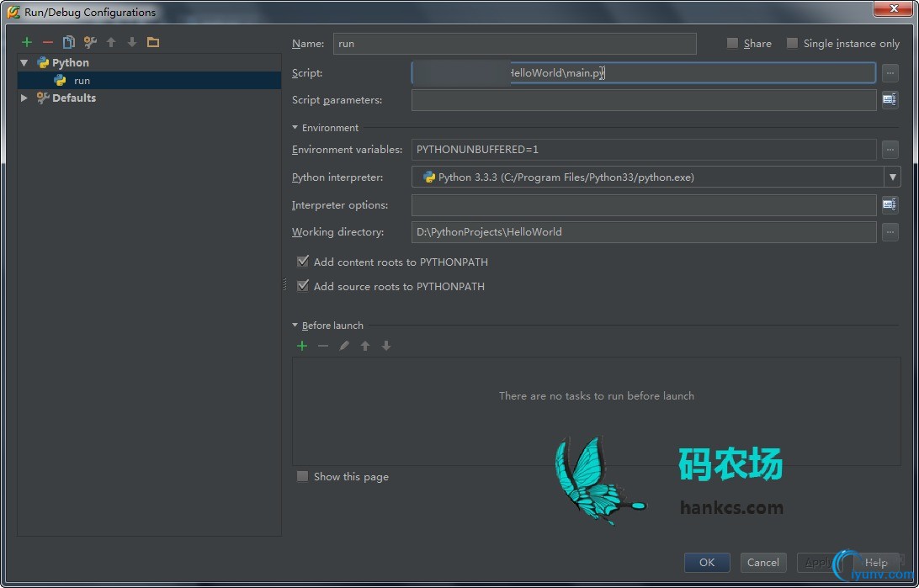Open environment variables editor button
This screenshot has height=588, width=919.
pos(890,150)
